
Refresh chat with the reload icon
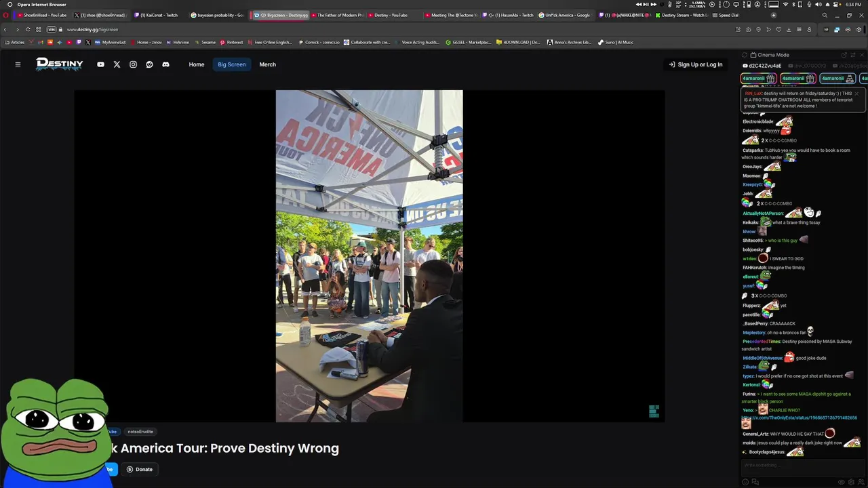pos(744,55)
